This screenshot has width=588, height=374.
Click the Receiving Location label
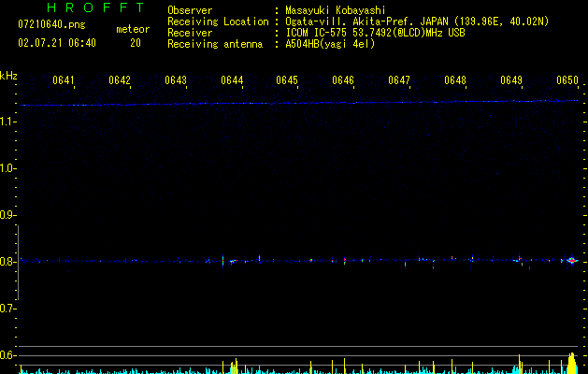point(218,22)
